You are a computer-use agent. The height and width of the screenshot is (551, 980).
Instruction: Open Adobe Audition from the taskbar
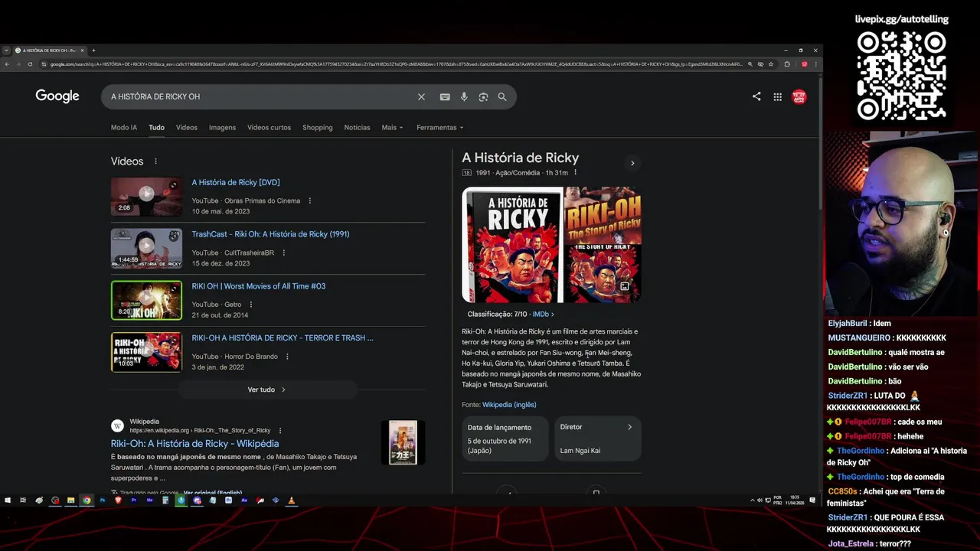pyautogui.click(x=244, y=500)
